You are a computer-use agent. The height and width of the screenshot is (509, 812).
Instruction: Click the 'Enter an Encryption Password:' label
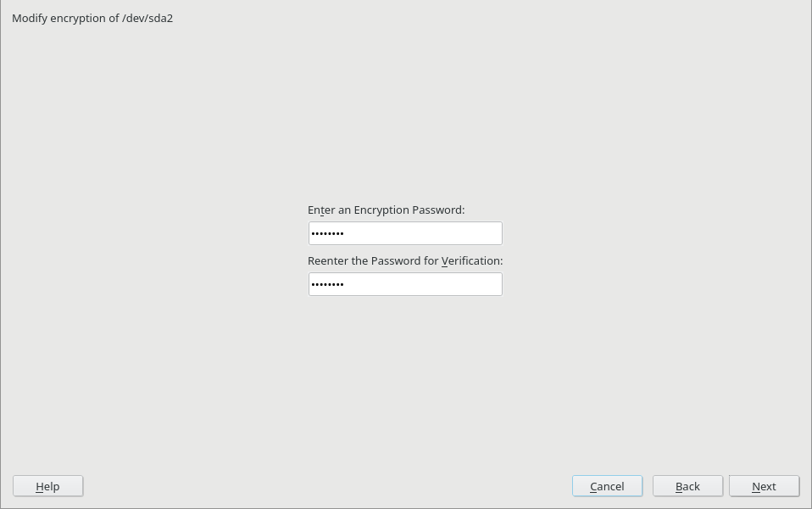(x=386, y=210)
